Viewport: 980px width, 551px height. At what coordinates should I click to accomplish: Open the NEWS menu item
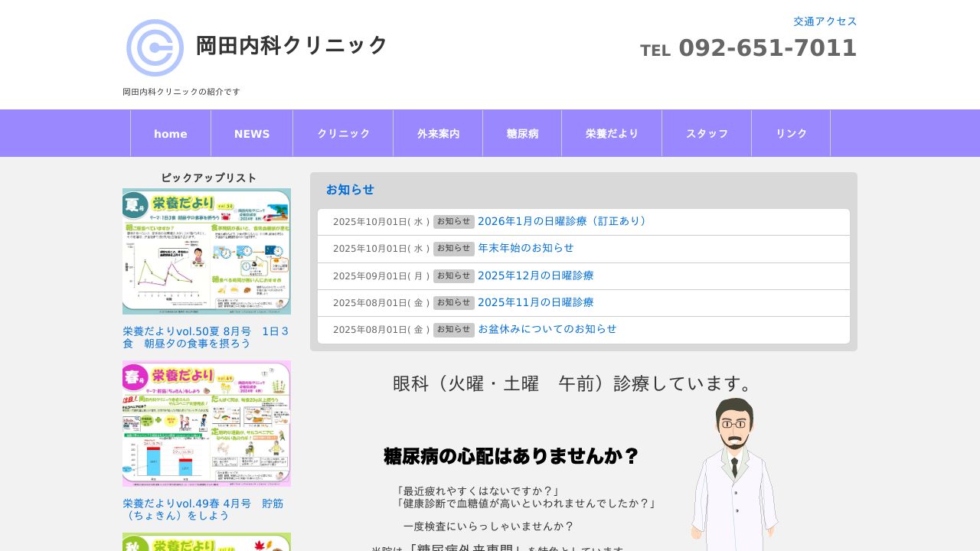(251, 133)
